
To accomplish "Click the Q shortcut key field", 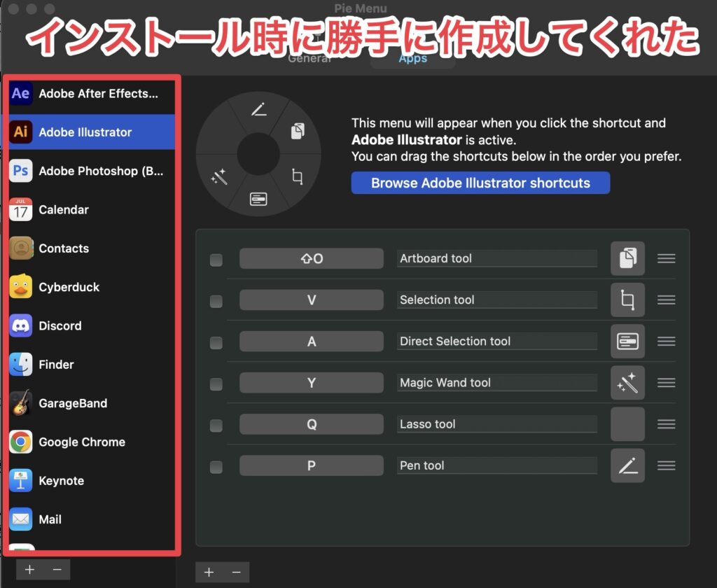I will tap(312, 424).
